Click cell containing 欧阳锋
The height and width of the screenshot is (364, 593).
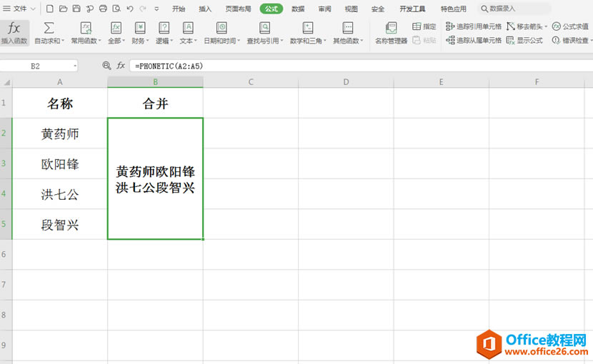pos(60,163)
